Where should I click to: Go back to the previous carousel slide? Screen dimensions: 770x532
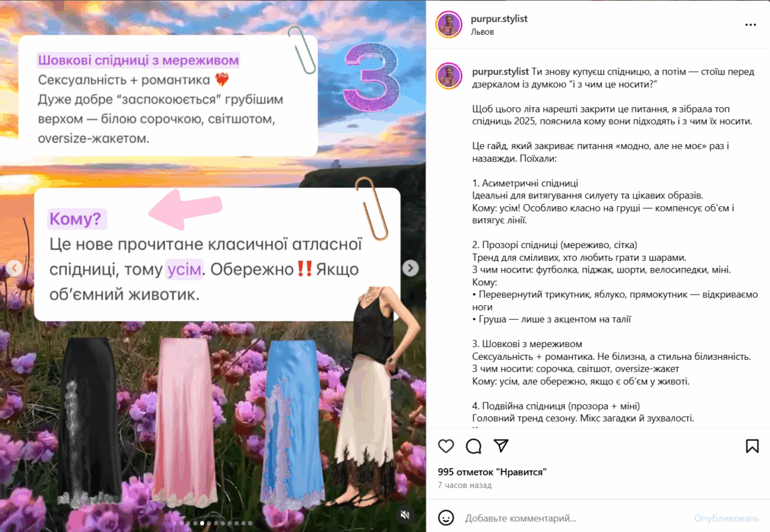(15, 268)
